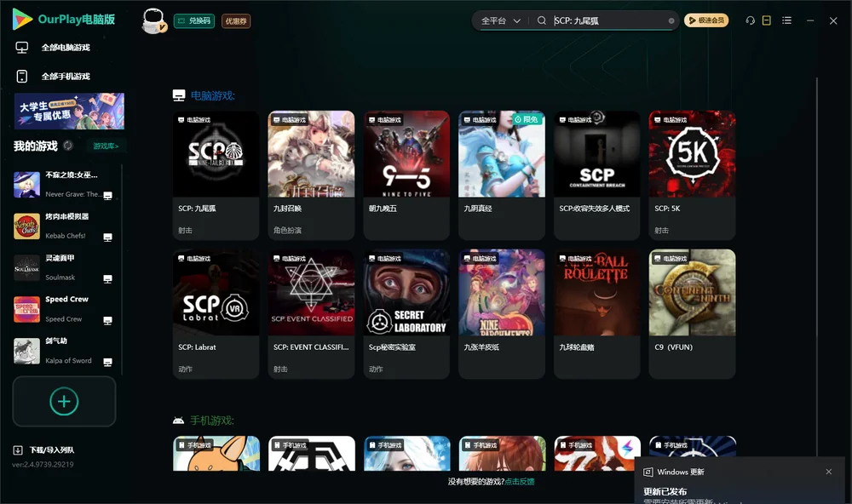Viewport: 852px width, 504px height.
Task: Click the search magnifier icon
Action: [541, 20]
